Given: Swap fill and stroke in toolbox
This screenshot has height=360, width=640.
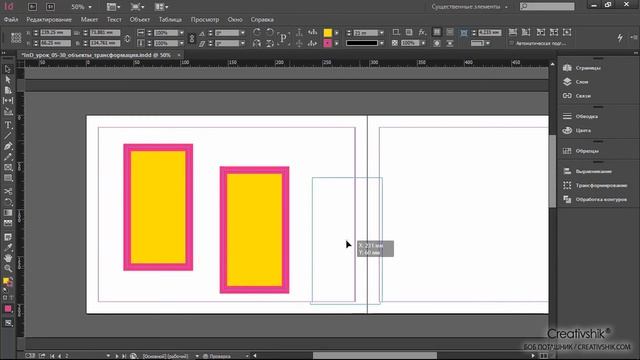Looking at the screenshot, I should pos(11,279).
